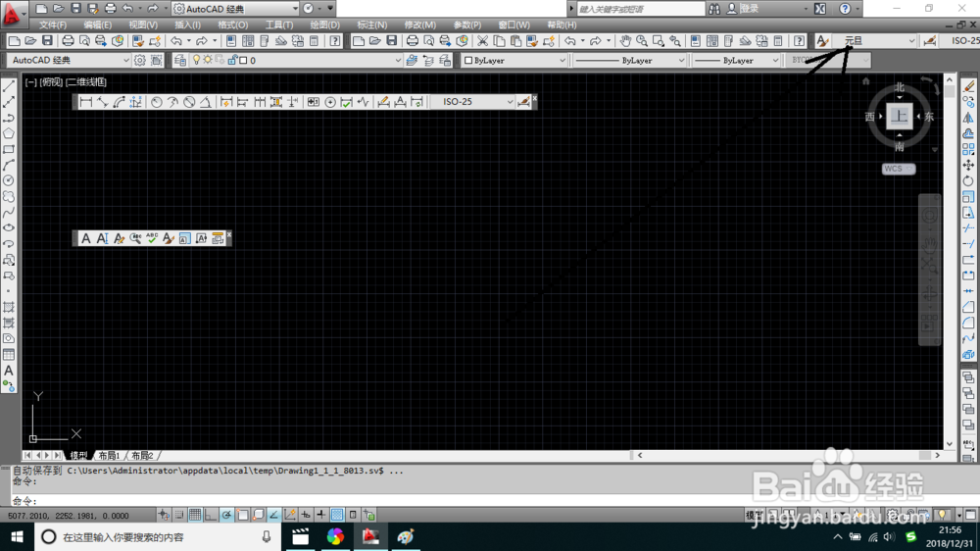Toggle Lineweight display in status bar
This screenshot has width=980, height=551.
(x=321, y=515)
